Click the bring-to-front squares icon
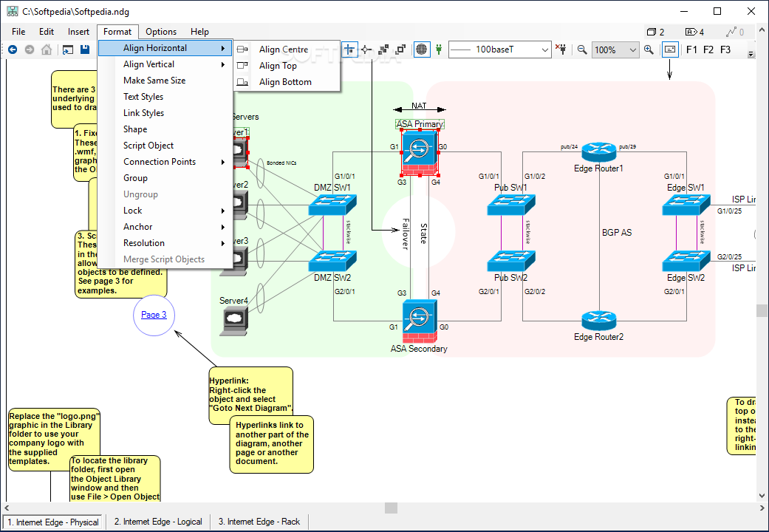Image resolution: width=769 pixels, height=532 pixels. (x=400, y=50)
